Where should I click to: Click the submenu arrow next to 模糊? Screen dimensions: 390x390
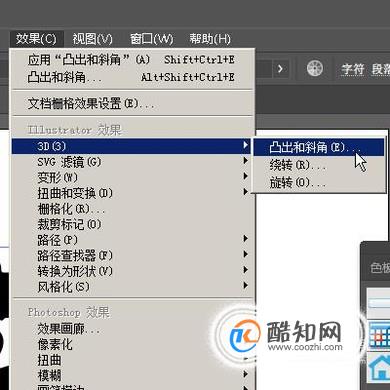246,374
